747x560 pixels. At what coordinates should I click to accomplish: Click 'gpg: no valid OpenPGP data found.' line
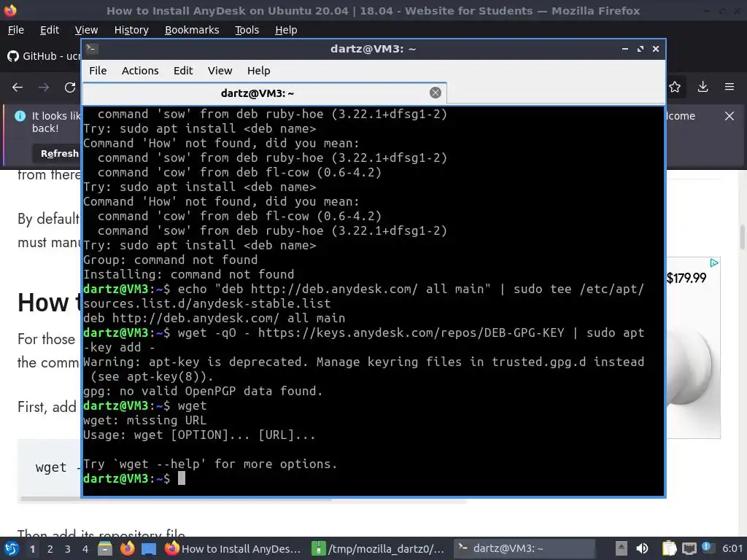pos(203,392)
